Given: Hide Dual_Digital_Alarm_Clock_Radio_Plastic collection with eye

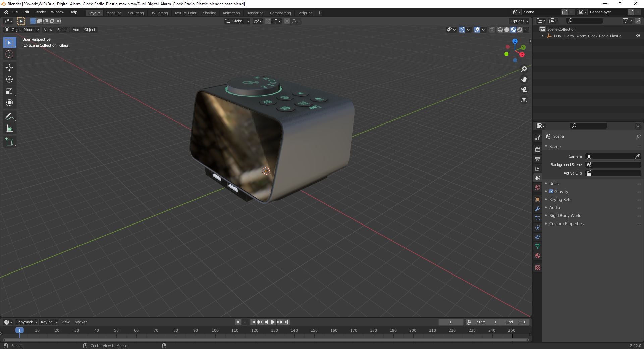Looking at the screenshot, I should point(638,36).
